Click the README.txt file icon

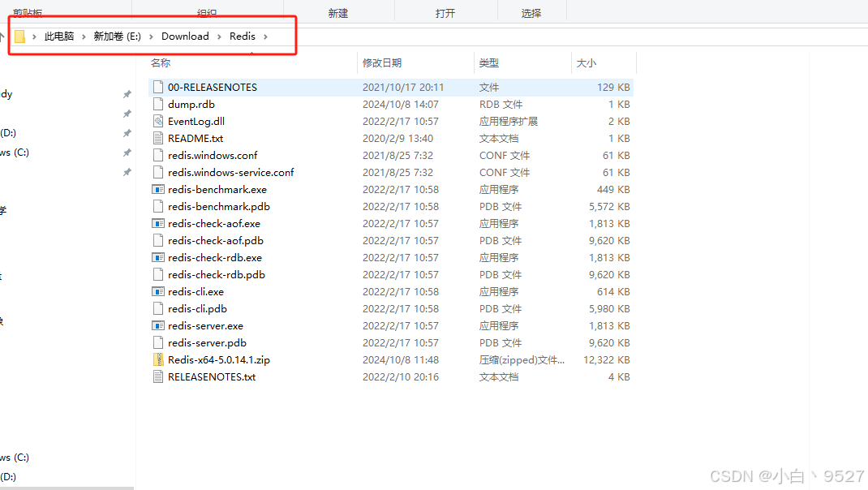(x=158, y=139)
